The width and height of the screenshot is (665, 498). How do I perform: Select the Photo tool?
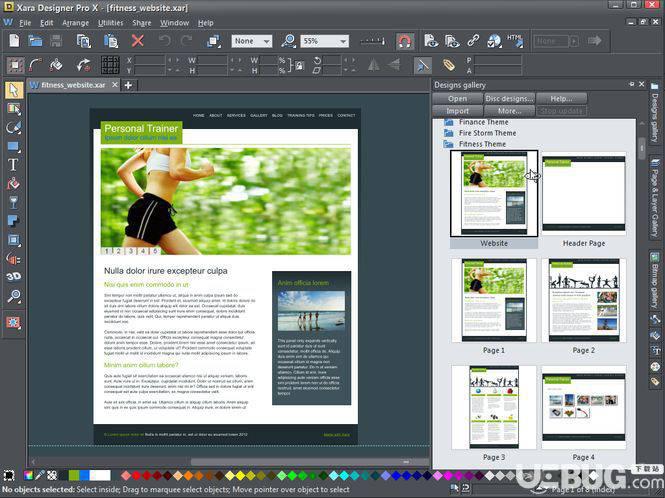[14, 109]
